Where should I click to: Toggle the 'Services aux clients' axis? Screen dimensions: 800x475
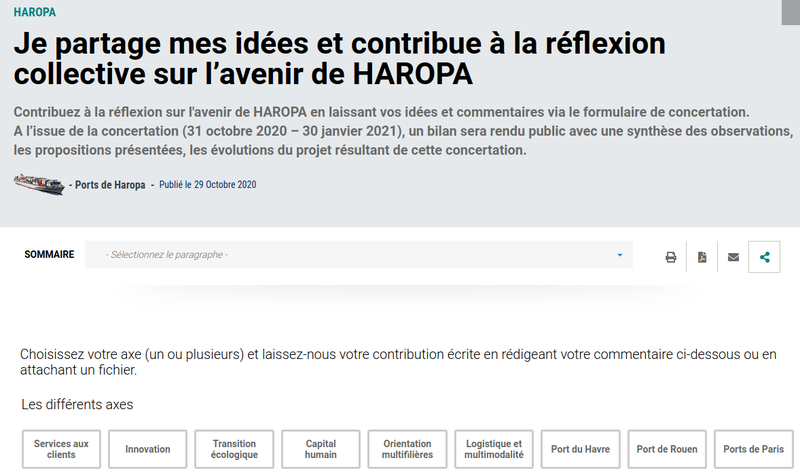coord(61,449)
